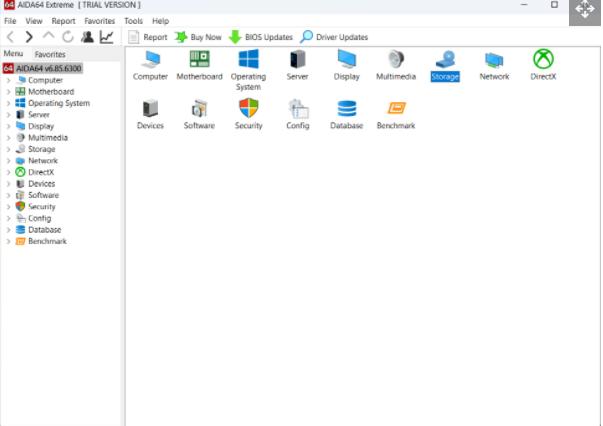Click the Refresh circular arrow icon
The width and height of the screenshot is (603, 426).
tap(68, 37)
